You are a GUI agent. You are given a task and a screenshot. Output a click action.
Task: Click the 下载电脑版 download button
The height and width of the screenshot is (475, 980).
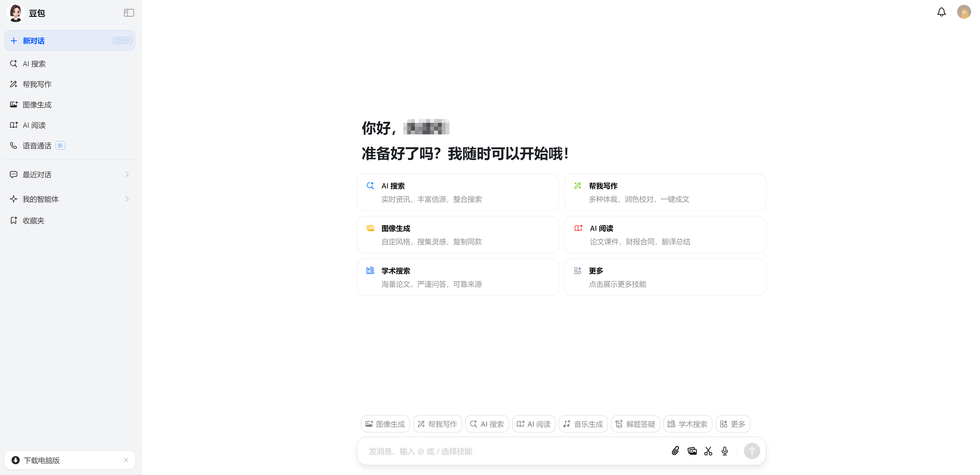click(x=42, y=460)
